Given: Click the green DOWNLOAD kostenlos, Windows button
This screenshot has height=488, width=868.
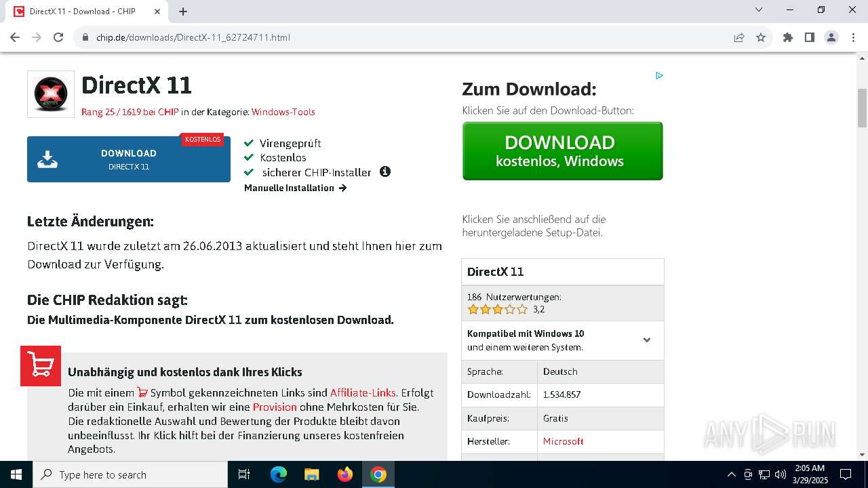Looking at the screenshot, I should [563, 151].
